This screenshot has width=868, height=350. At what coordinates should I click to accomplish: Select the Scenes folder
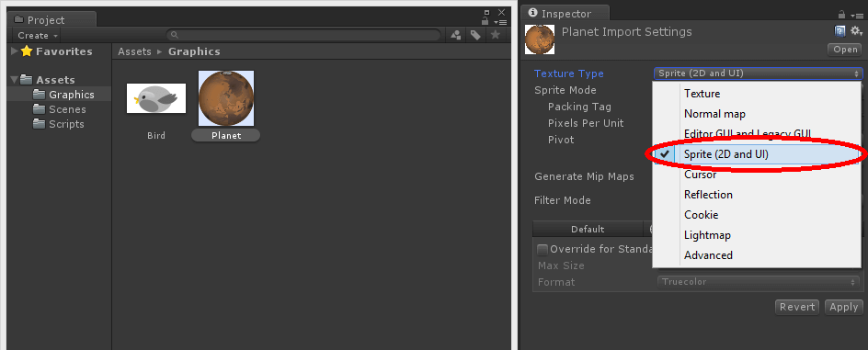(59, 109)
